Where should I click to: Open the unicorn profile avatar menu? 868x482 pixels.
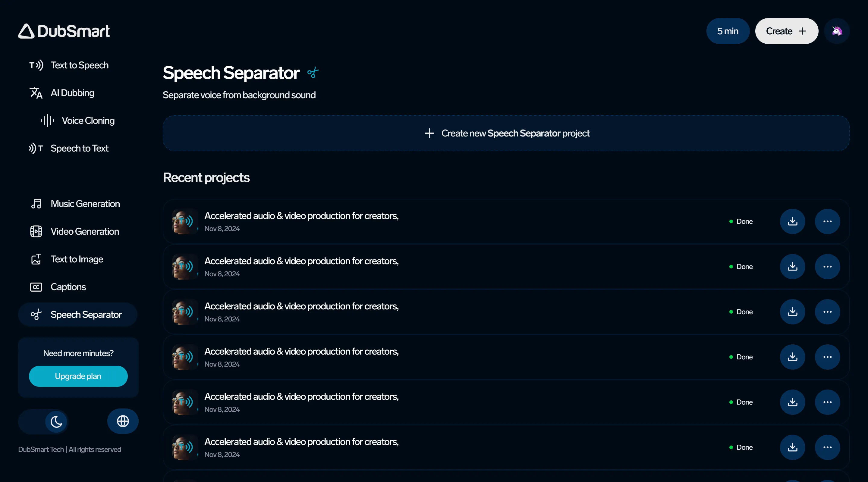(837, 31)
